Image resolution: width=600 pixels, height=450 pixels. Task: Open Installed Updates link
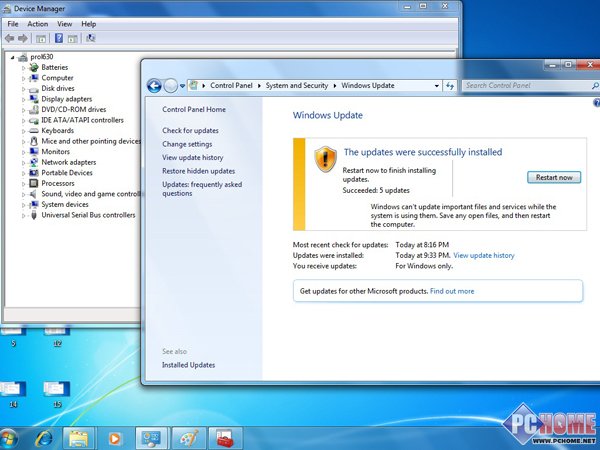pos(188,365)
